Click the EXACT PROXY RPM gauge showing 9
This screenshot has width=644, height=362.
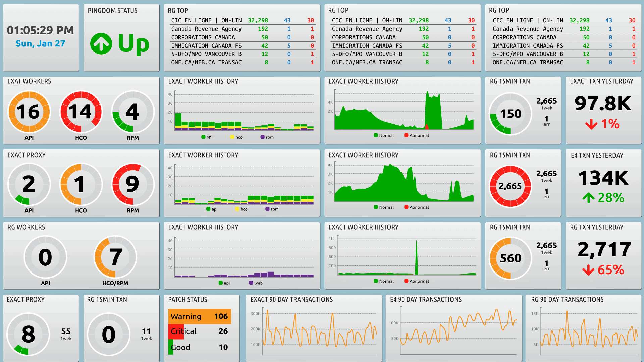[x=132, y=184]
